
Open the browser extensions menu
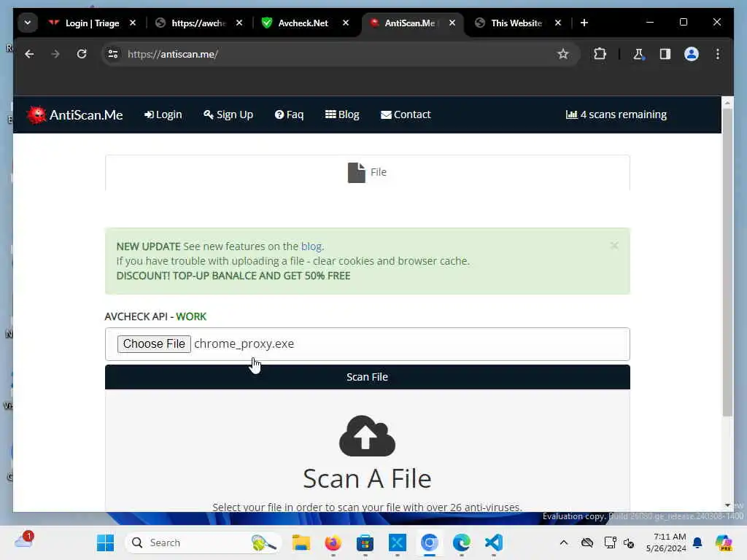click(x=600, y=54)
